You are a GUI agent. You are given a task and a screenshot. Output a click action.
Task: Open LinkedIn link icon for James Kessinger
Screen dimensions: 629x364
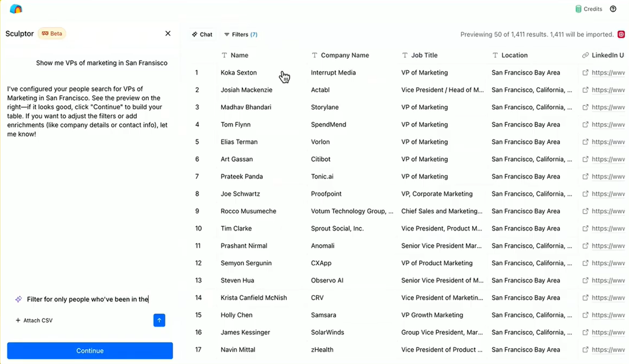click(585, 332)
